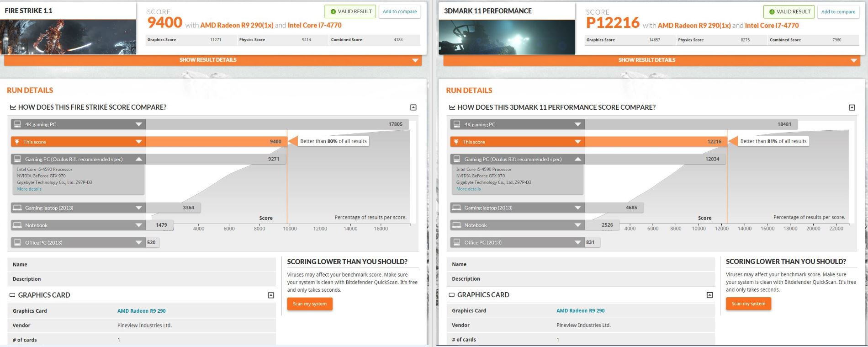The image size is (868, 347).
Task: Click Add to compare in Fire Strike window
Action: pyautogui.click(x=400, y=11)
